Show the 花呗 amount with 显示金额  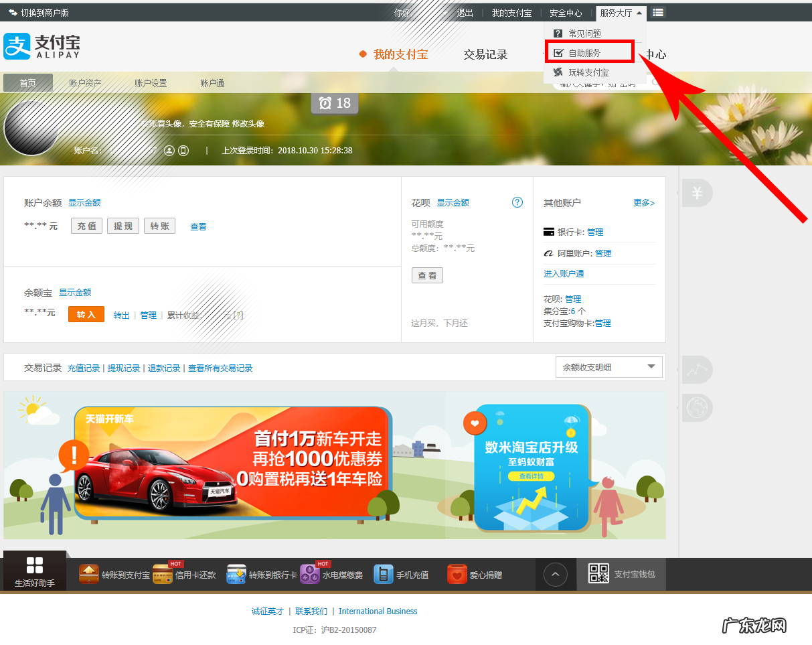pos(453,203)
